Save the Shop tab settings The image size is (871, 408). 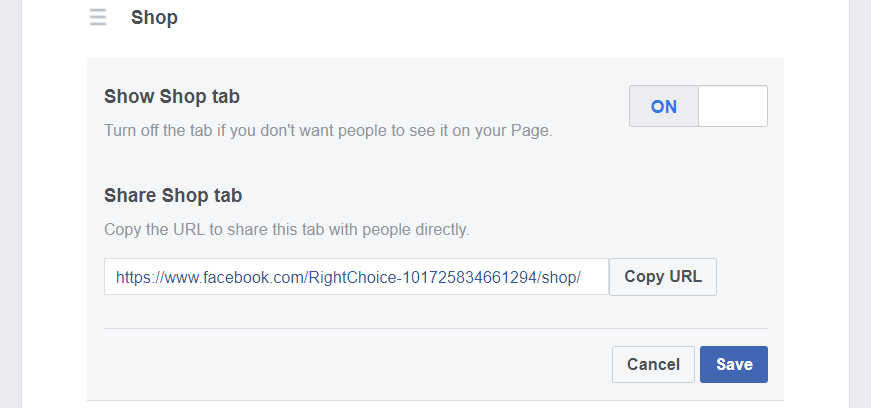pyautogui.click(x=733, y=365)
